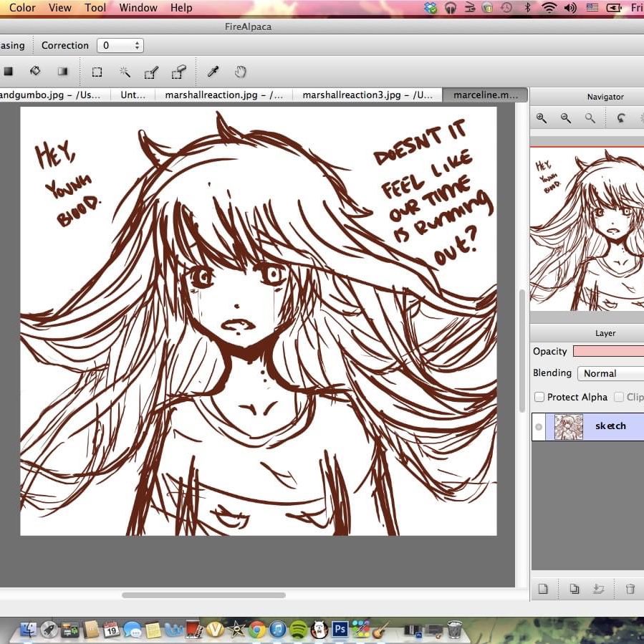The image size is (644, 644).
Task: Hide the sketch layer visibility dot
Action: point(539,427)
